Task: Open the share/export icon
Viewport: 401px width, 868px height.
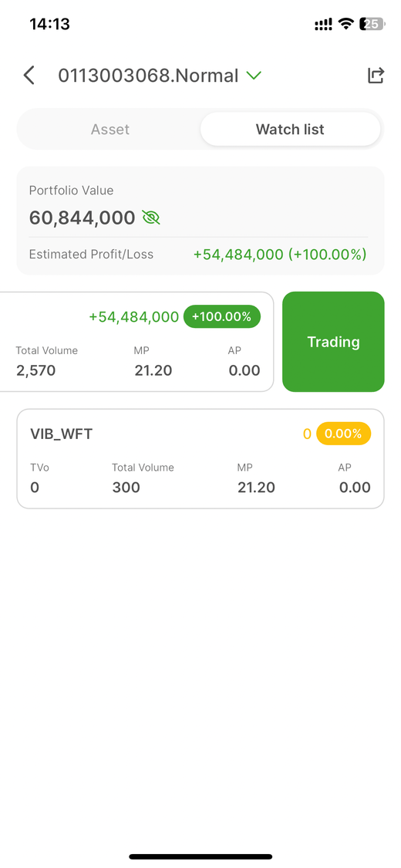Action: (376, 76)
